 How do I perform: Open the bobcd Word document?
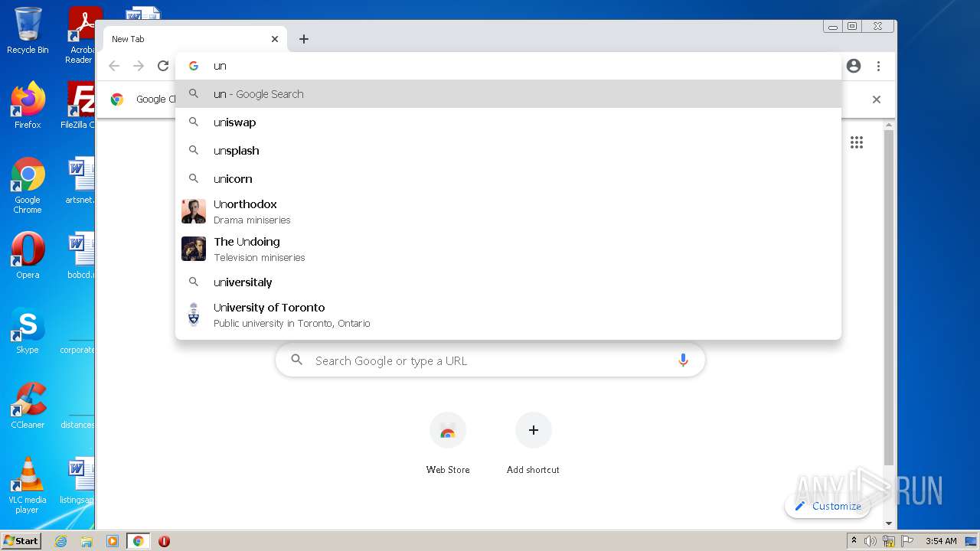tap(80, 256)
